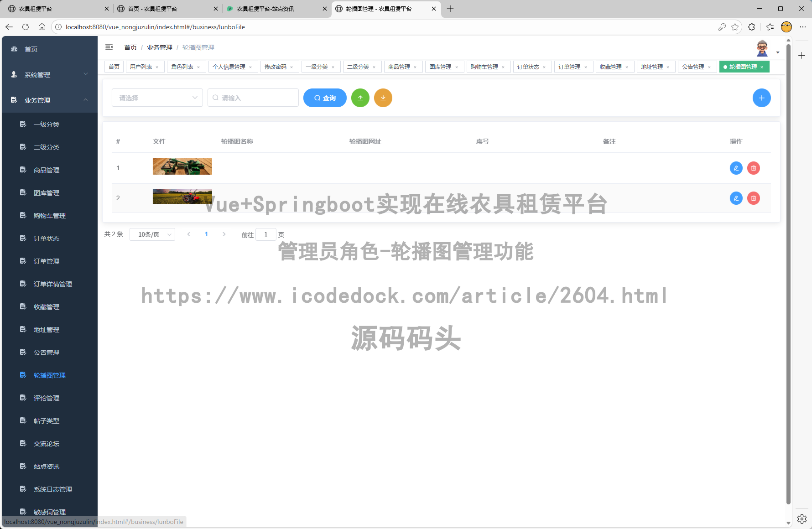Screen dimensions: 812x529
Task: Open 图库管理 from the sidebar
Action: [46, 192]
